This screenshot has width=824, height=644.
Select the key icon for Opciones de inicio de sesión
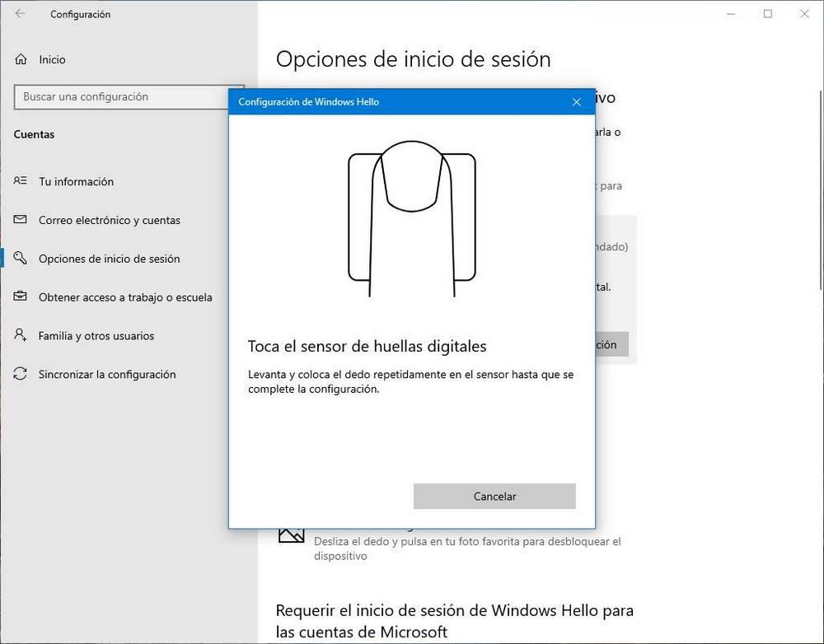19,259
